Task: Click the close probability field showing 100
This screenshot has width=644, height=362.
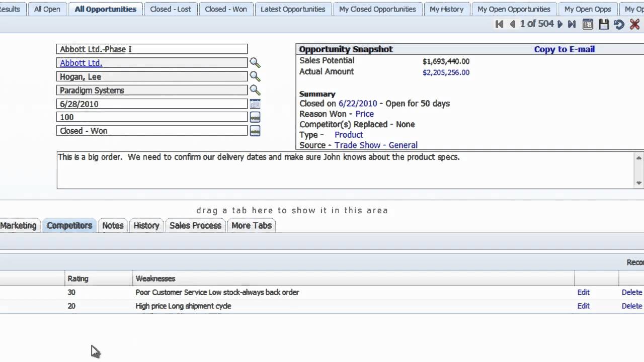Action: [152, 117]
